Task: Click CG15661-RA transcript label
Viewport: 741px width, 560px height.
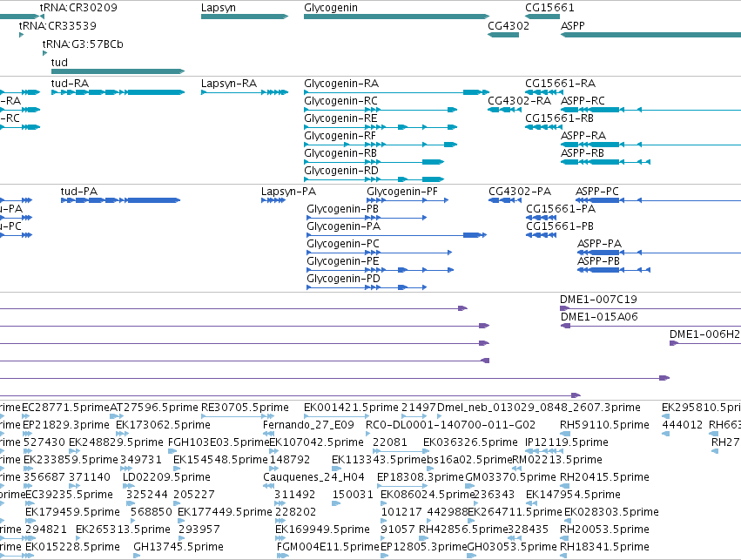Action: 560,84
